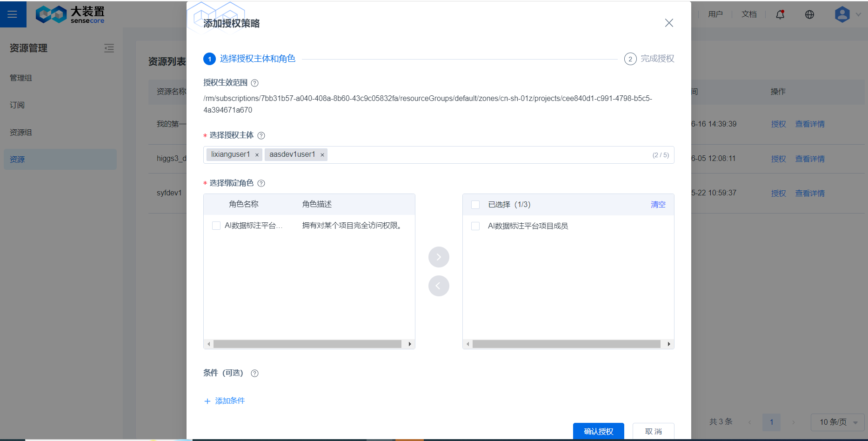Click the selected list horizontal scrollbar thumb
Image resolution: width=868 pixels, height=441 pixels.
pyautogui.click(x=567, y=344)
